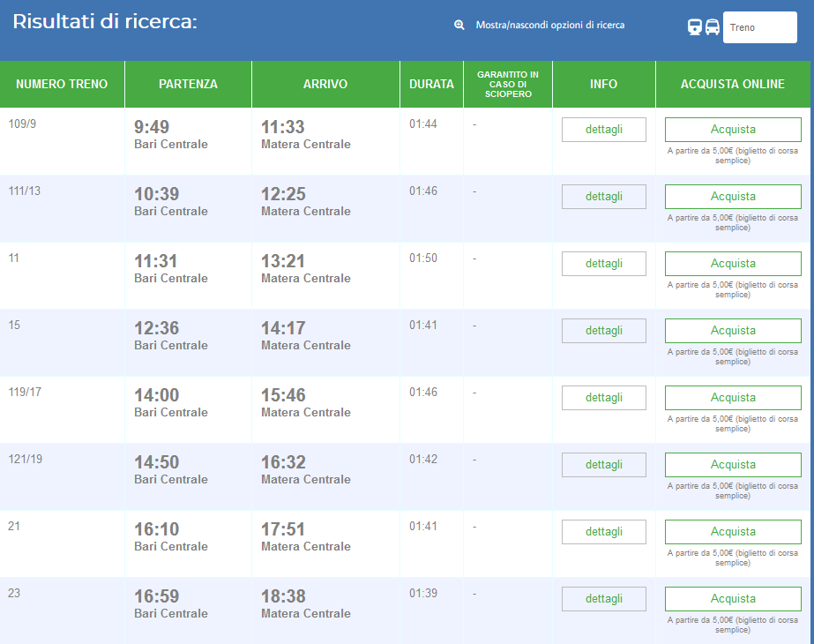This screenshot has height=644, width=814.
Task: Click the INFO column header
Action: (604, 84)
